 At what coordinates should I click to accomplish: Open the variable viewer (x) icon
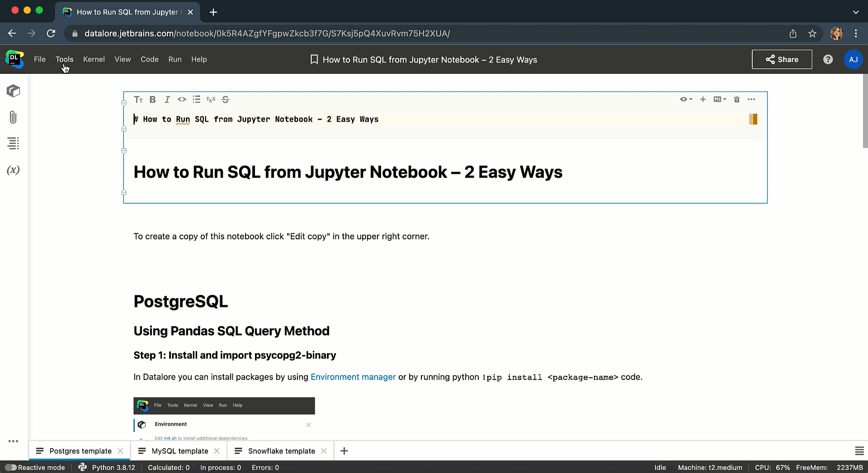coord(13,170)
